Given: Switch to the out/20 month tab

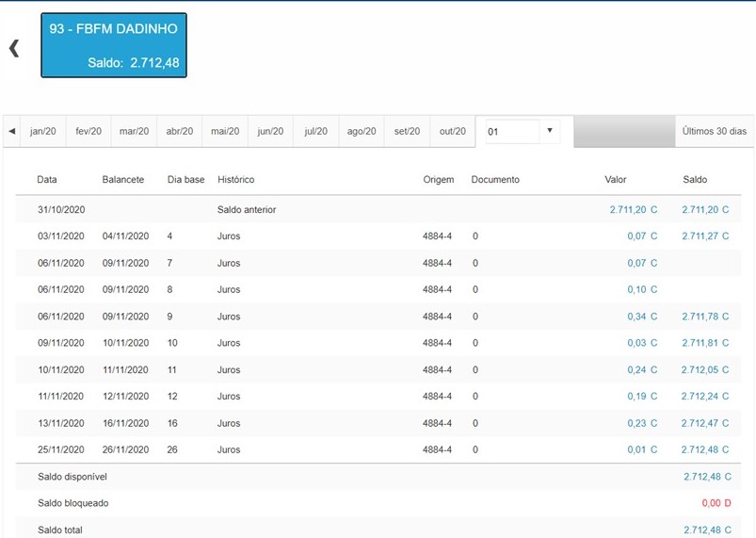Looking at the screenshot, I should click(x=453, y=131).
